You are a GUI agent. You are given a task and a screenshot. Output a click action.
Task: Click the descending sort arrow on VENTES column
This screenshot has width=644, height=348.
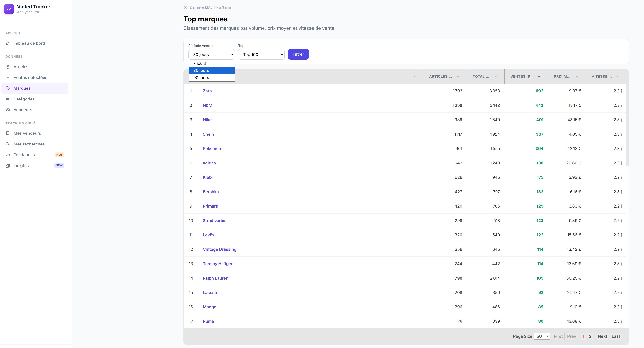tap(539, 77)
